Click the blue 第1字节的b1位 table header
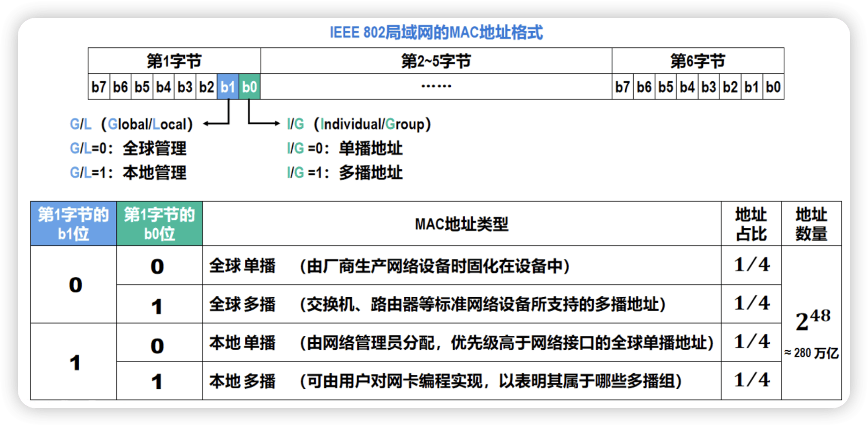 [x=73, y=223]
